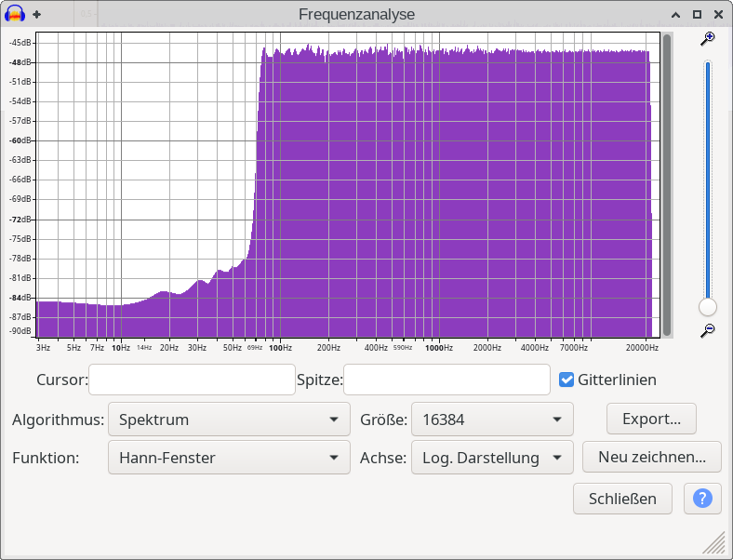The image size is (733, 560).
Task: Click the vertical scrollbar beside the spectrum
Action: (x=666, y=186)
